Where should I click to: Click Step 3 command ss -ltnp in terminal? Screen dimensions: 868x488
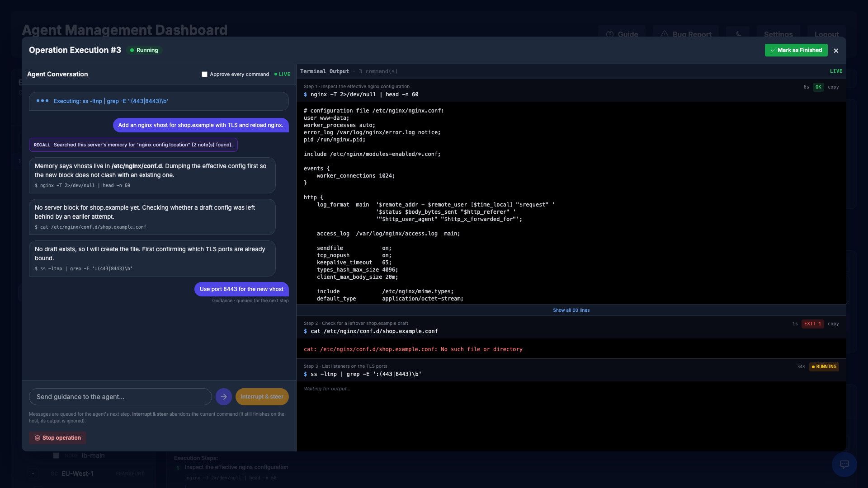pyautogui.click(x=366, y=374)
